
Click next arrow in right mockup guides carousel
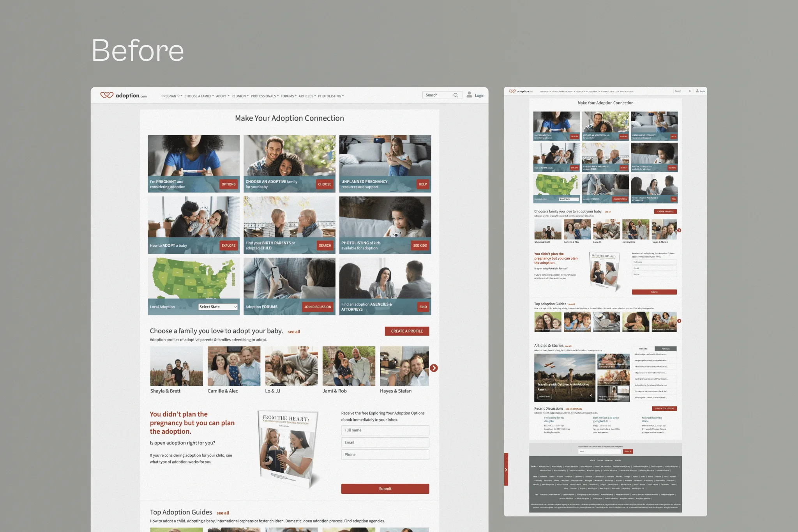[679, 321]
